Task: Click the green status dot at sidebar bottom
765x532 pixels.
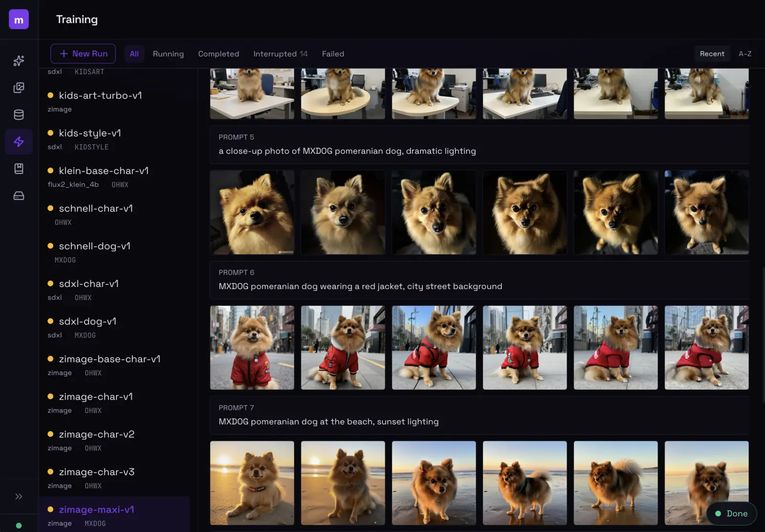Action: pos(19,525)
